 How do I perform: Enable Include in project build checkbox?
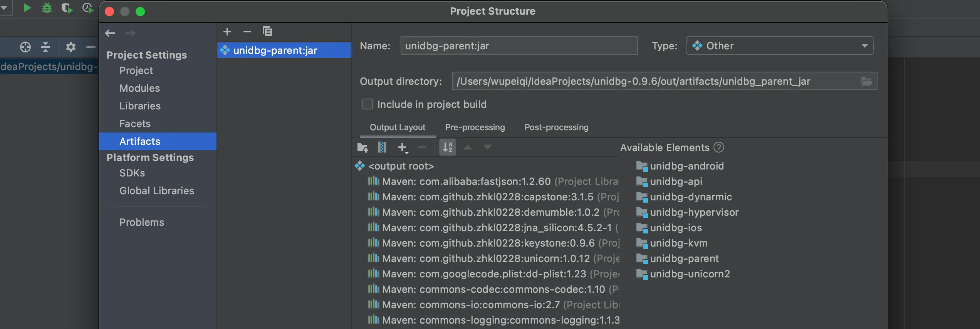[x=367, y=104]
